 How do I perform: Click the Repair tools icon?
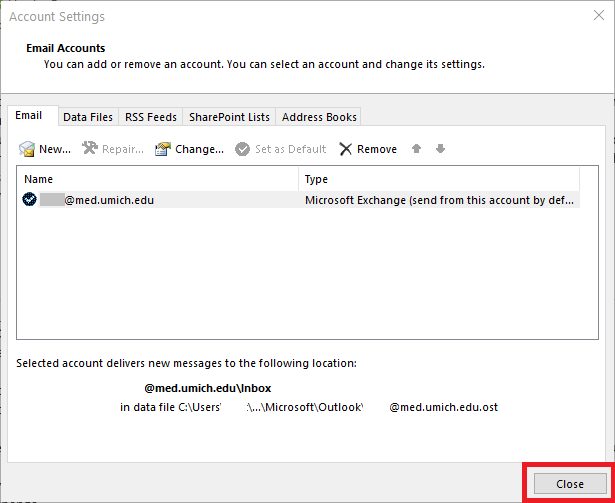tap(90, 149)
